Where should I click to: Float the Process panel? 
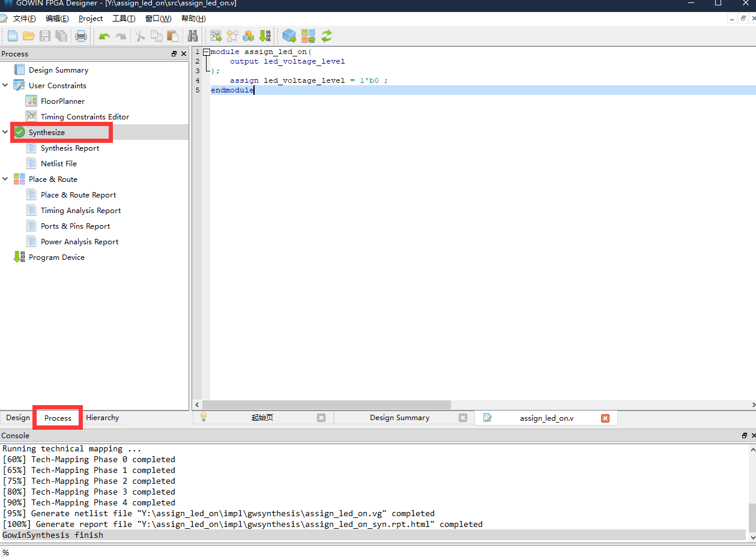coord(174,54)
